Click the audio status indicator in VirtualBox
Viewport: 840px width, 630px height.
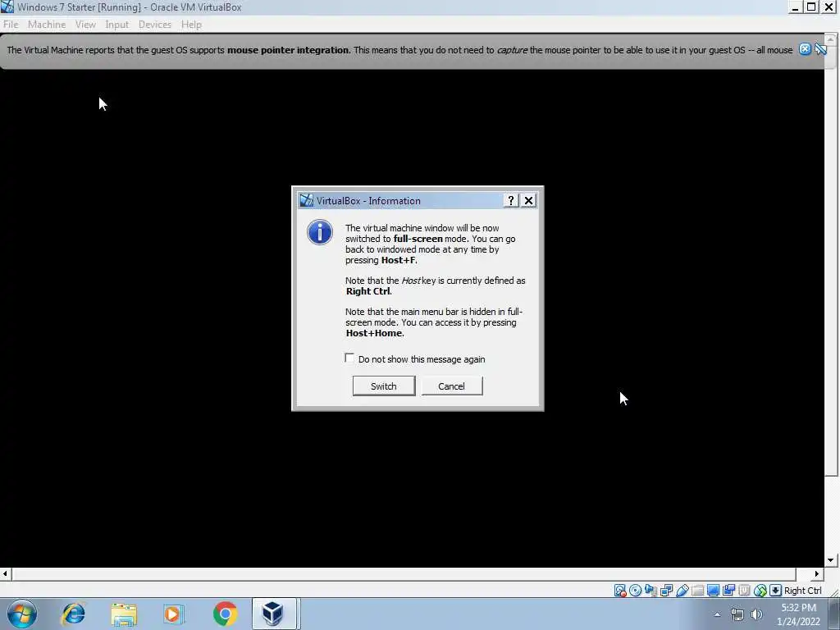(651, 591)
